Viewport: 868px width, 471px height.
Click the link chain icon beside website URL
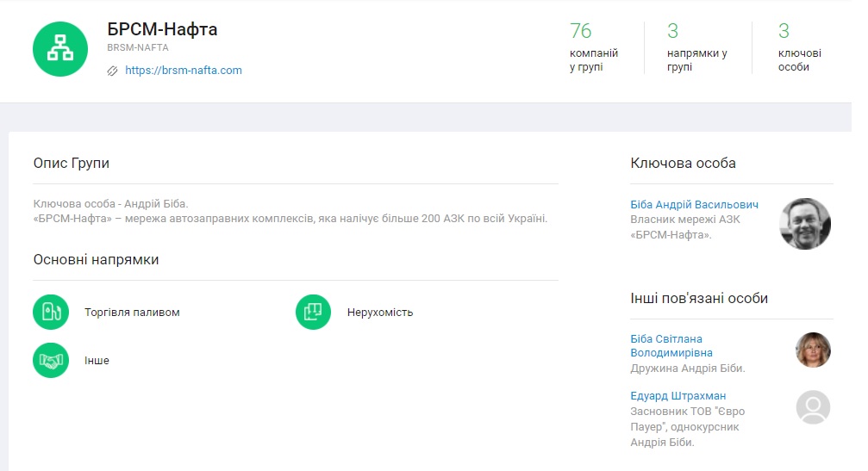[112, 71]
